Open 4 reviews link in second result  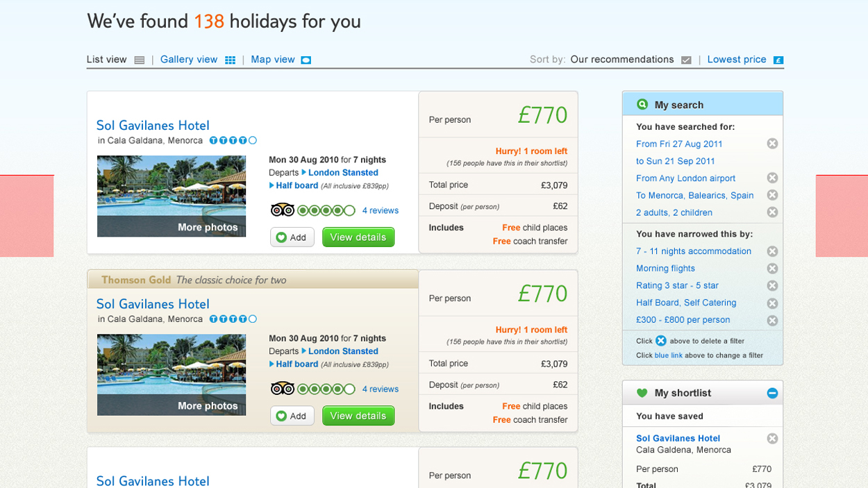click(x=380, y=389)
